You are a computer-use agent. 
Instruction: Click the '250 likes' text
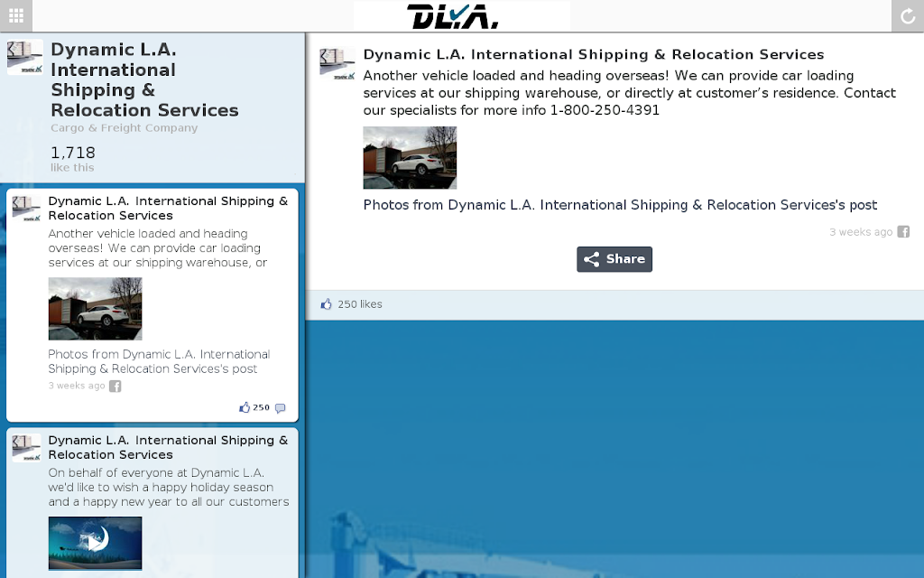click(x=360, y=304)
